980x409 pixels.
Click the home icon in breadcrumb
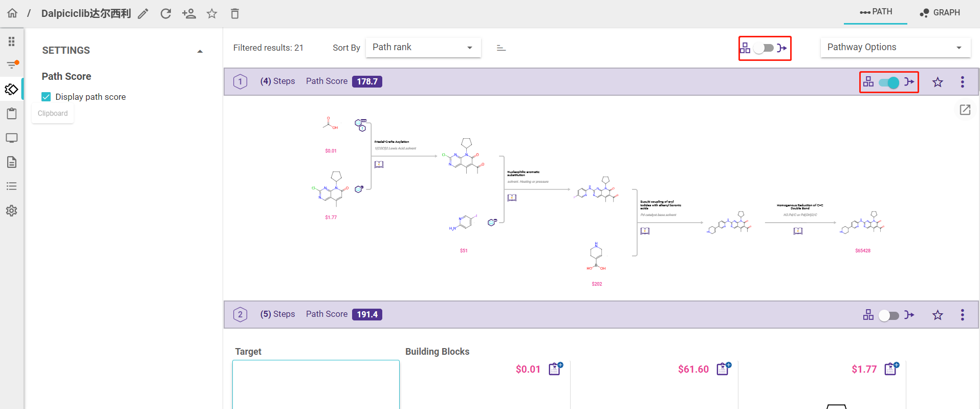12,13
